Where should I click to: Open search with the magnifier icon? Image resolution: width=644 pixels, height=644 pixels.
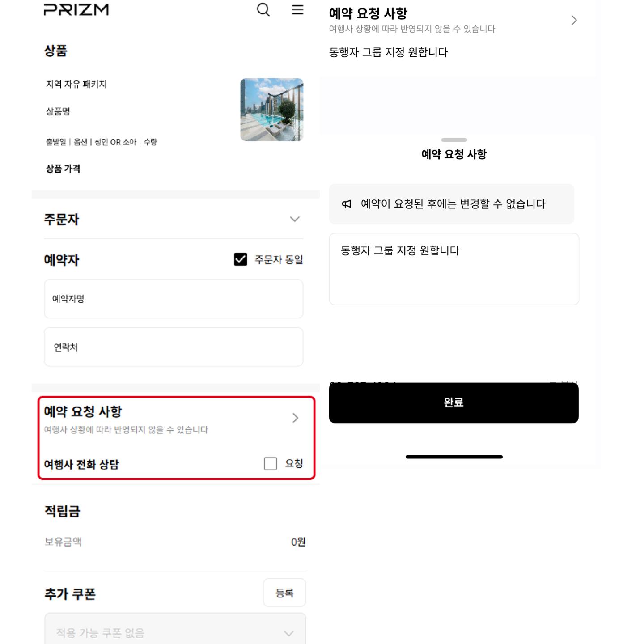[x=263, y=10]
